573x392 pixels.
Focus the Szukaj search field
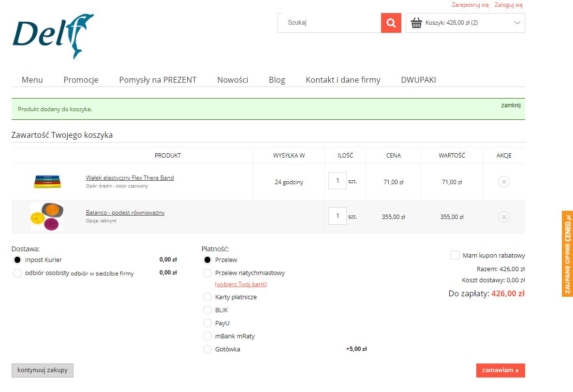329,23
